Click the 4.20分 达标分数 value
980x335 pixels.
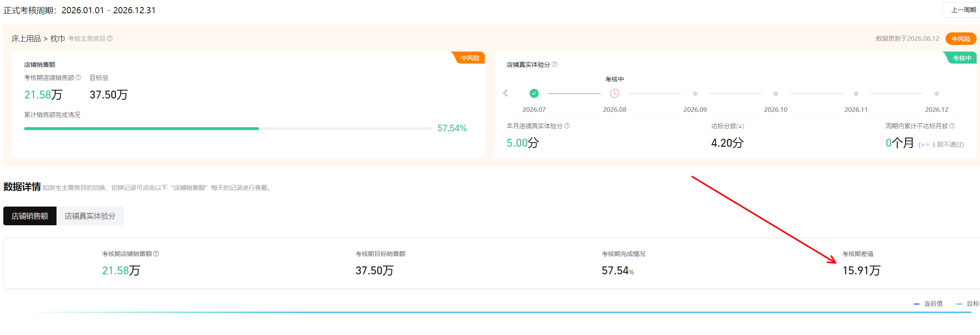point(727,143)
